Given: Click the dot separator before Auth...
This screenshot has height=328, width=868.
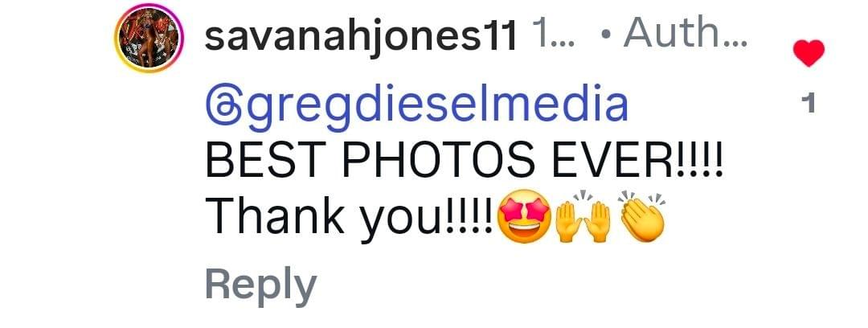Looking at the screenshot, I should click(x=609, y=36).
